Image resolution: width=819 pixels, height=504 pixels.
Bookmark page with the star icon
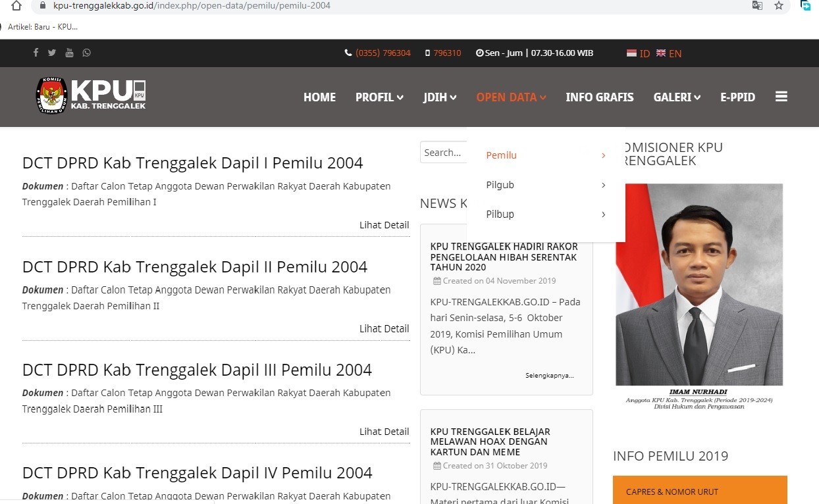tap(778, 6)
